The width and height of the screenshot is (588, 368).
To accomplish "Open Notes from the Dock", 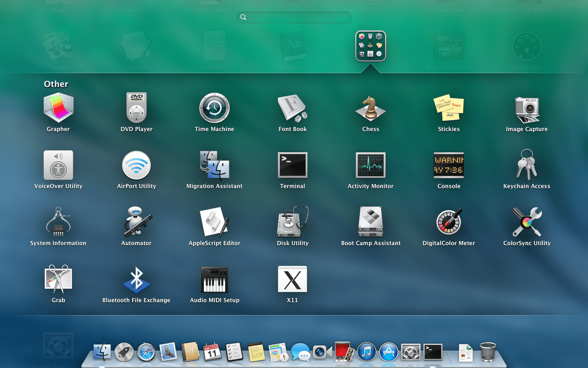I will (256, 352).
